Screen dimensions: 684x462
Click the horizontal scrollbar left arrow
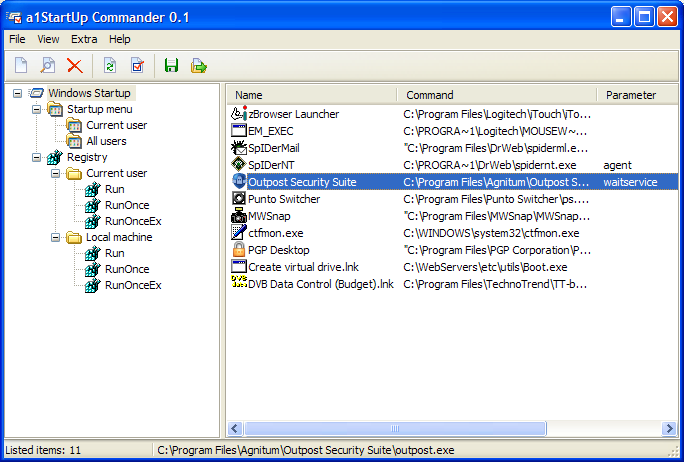(235, 428)
